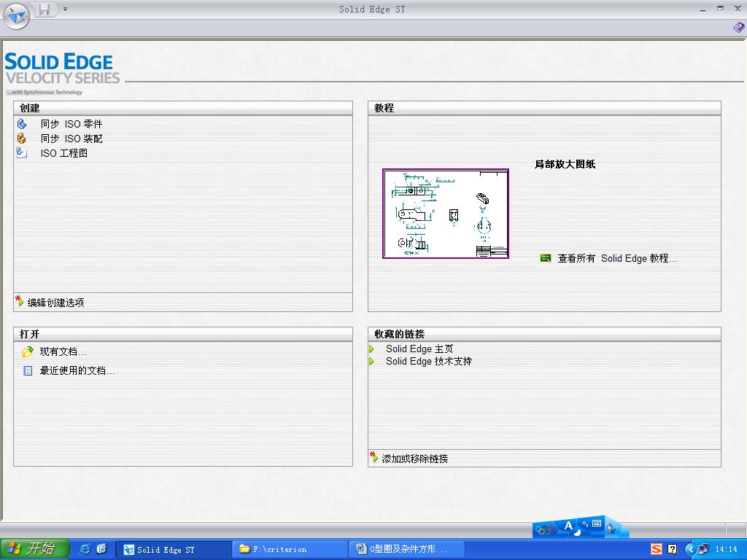The width and height of the screenshot is (747, 560).
Task: Open the Solid Edge 技术支持 link
Action: pos(429,362)
